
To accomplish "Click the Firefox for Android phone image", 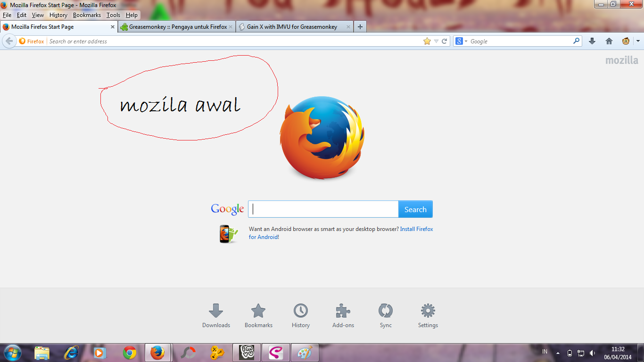I will click(x=229, y=233).
